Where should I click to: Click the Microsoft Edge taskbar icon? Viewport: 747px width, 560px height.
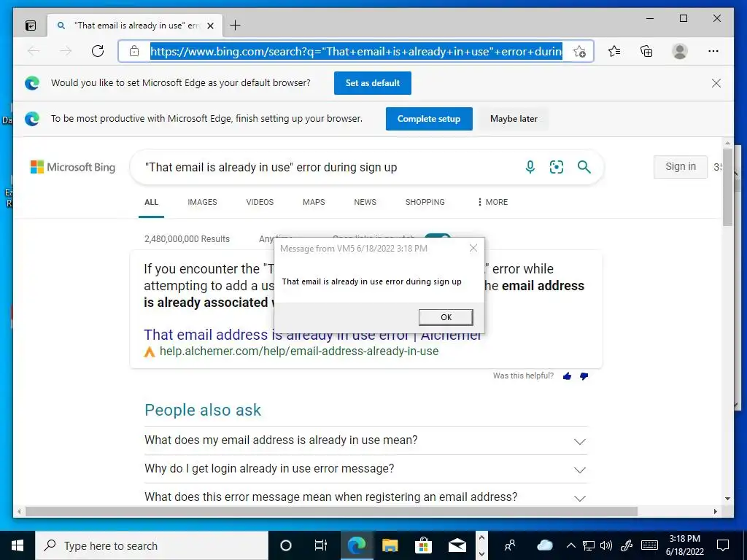356,545
